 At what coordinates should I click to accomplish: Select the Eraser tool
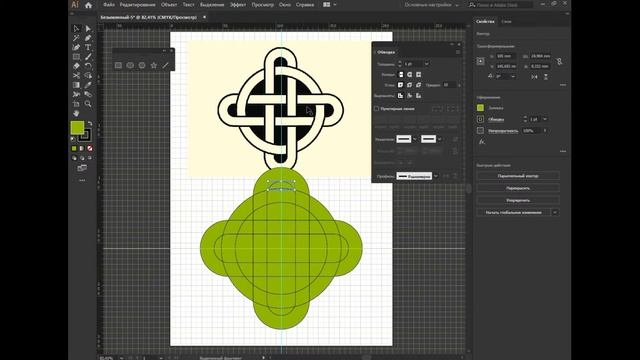[x=76, y=66]
